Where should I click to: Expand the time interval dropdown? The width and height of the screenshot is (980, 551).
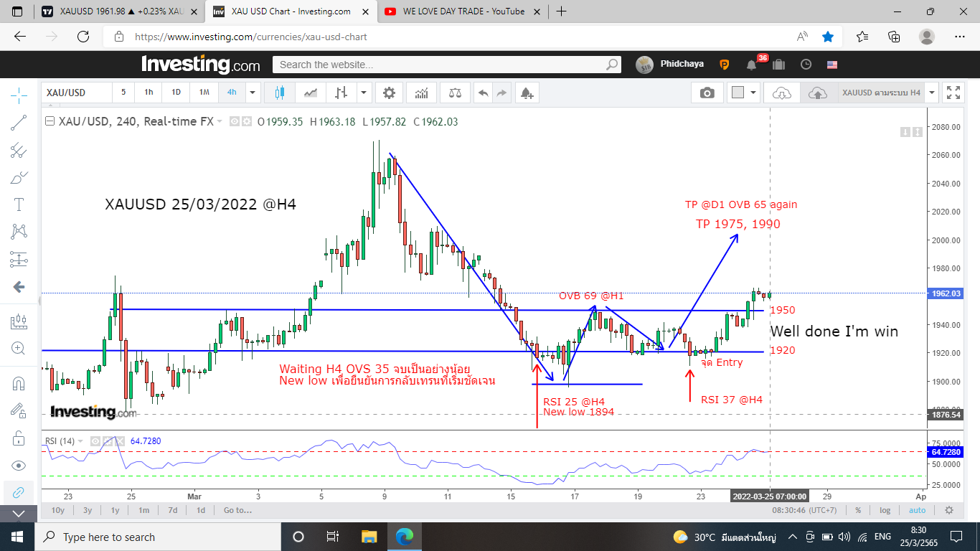pyautogui.click(x=252, y=93)
